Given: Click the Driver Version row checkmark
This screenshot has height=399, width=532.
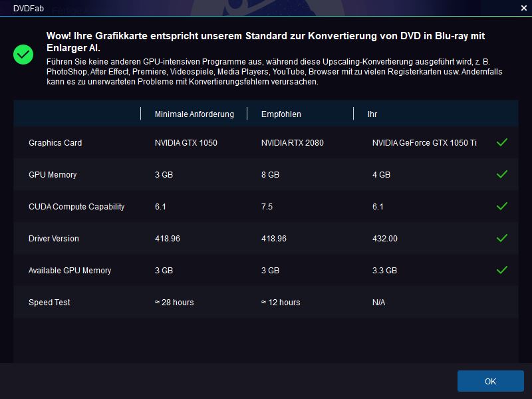Looking at the screenshot, I should click(502, 238).
